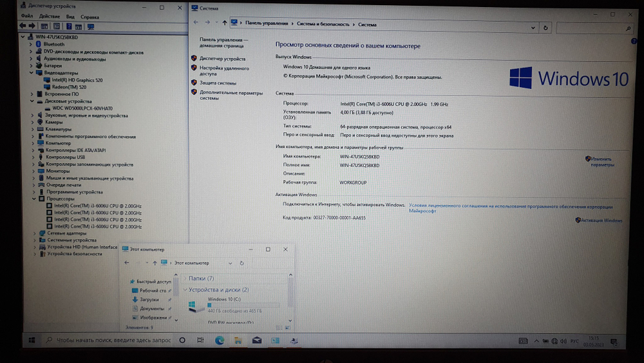
Task: Select the WDC WD5000LPCX-60VHAT0 disk
Action: click(82, 108)
